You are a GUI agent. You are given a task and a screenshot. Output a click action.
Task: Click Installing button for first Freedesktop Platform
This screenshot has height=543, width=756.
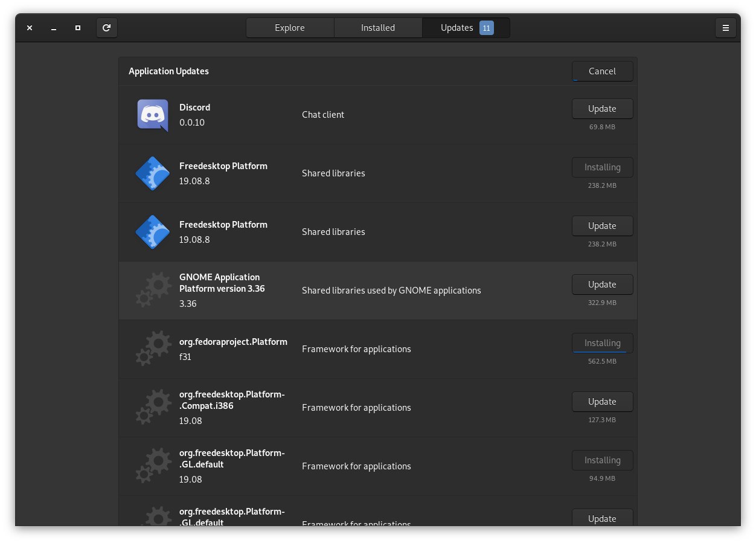point(603,167)
